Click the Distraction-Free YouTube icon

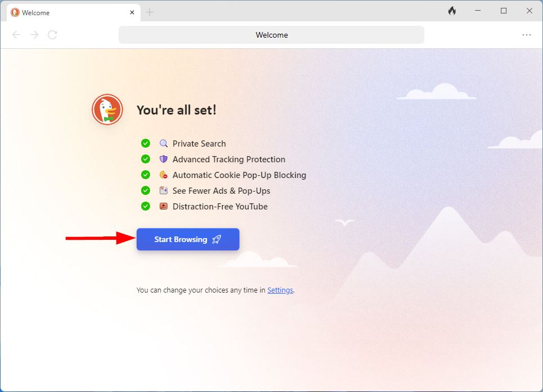click(162, 206)
